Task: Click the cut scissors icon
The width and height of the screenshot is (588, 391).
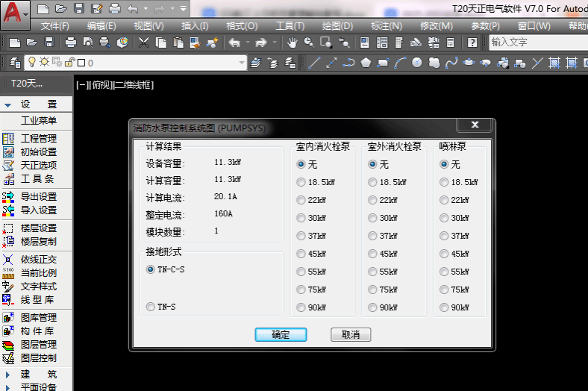Action: coord(143,43)
